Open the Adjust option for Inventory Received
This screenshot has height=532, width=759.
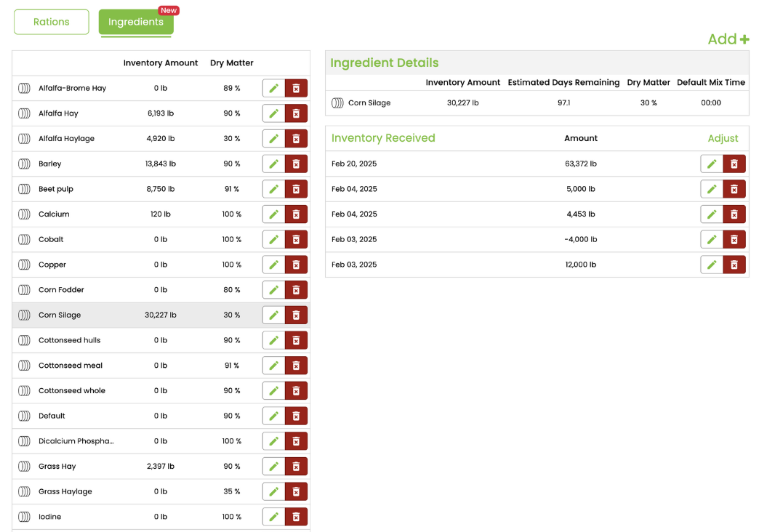pyautogui.click(x=729, y=138)
